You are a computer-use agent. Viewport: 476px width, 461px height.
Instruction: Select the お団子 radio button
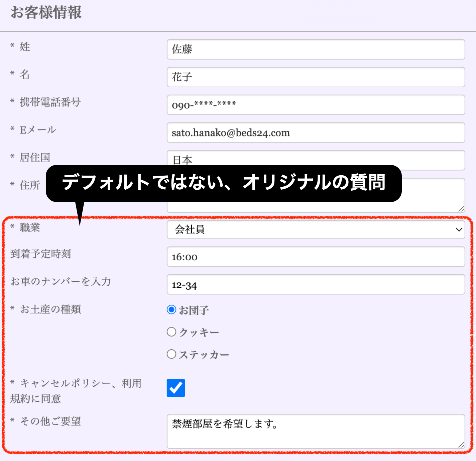point(171,310)
